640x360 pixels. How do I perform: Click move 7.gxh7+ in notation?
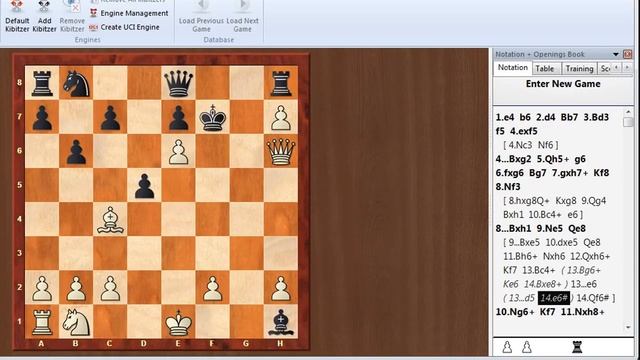tap(570, 173)
